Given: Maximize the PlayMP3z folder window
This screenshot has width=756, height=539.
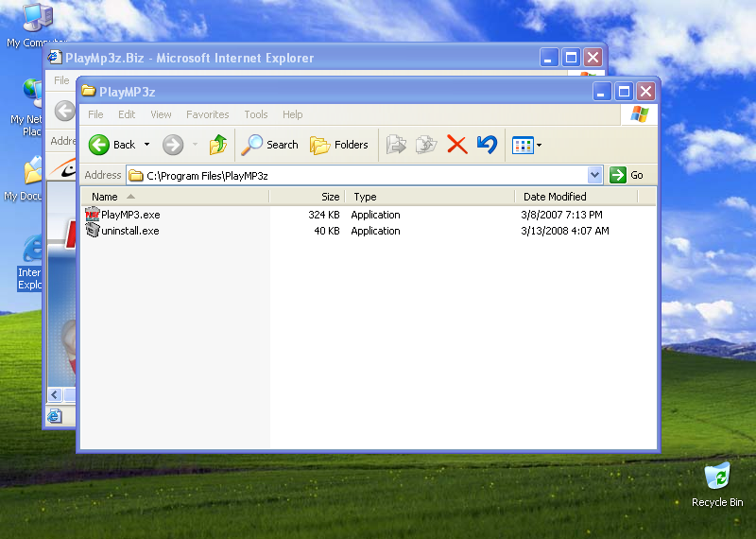Looking at the screenshot, I should 624,91.
